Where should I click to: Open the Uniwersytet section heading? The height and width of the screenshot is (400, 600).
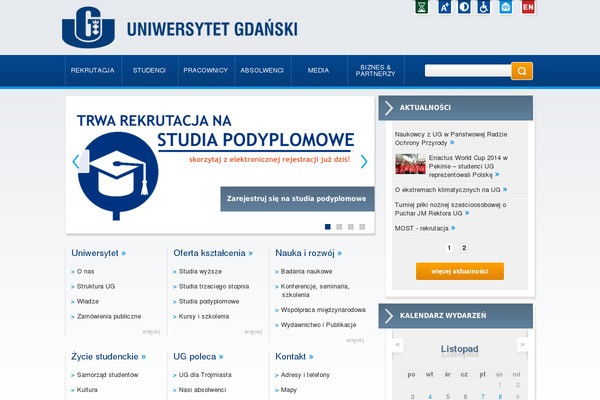tap(98, 253)
